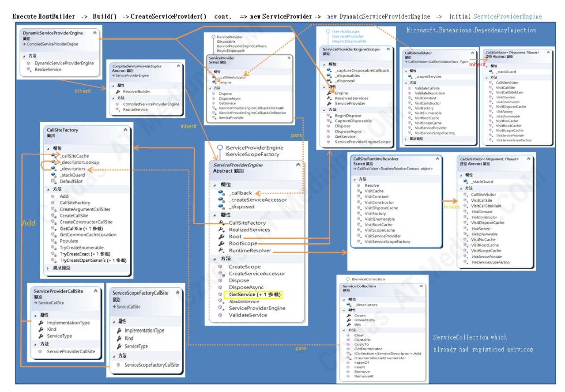Click the _captureDisposableCallback field icon
The width and height of the screenshot is (565, 392).
329,70
